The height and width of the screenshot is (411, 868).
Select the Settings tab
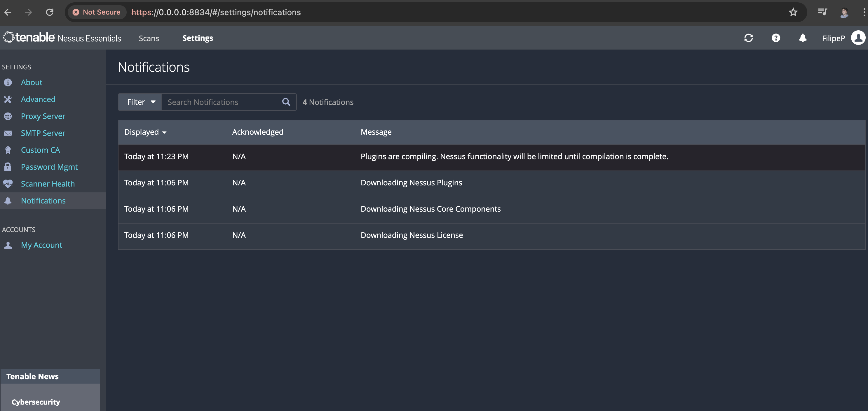pyautogui.click(x=198, y=38)
